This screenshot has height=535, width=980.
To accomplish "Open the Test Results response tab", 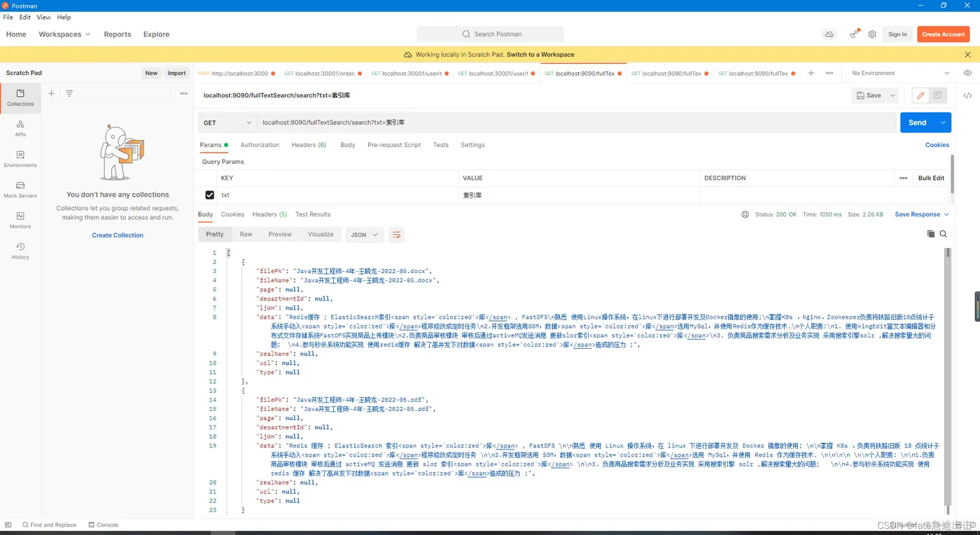I will click(x=313, y=214).
